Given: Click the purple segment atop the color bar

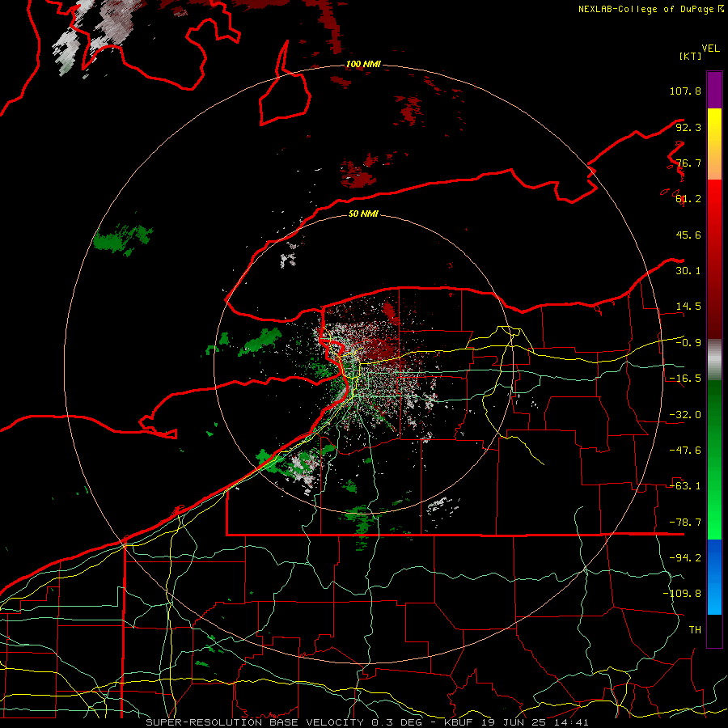Looking at the screenshot, I should tap(714, 90).
